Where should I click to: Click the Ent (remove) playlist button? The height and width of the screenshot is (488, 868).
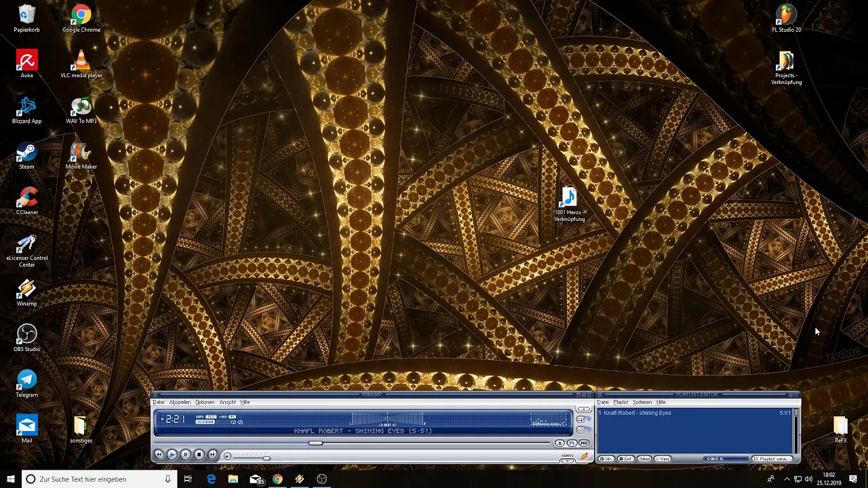(626, 459)
